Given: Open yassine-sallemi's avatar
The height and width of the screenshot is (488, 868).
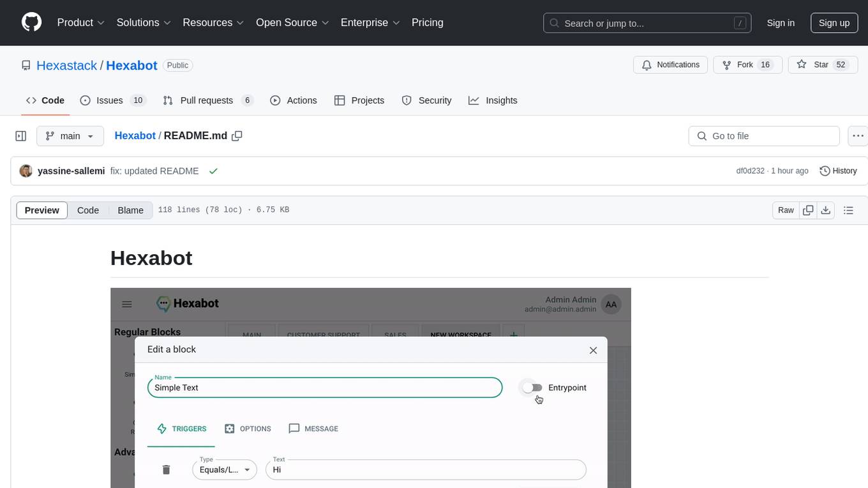Looking at the screenshot, I should 26,171.
